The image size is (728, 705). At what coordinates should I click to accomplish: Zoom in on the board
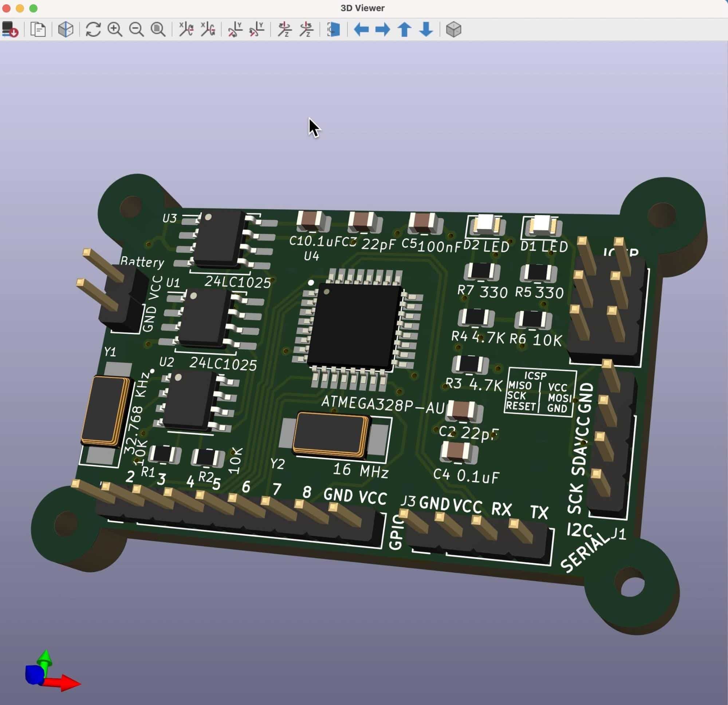point(115,29)
